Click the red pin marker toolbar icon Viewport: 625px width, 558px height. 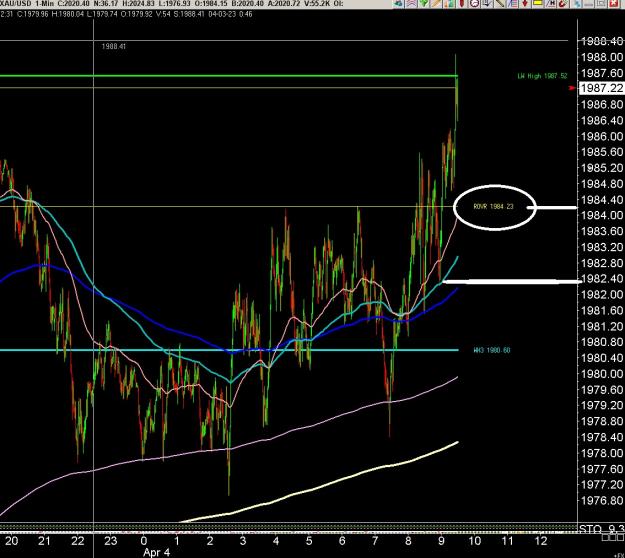pyautogui.click(x=462, y=3)
